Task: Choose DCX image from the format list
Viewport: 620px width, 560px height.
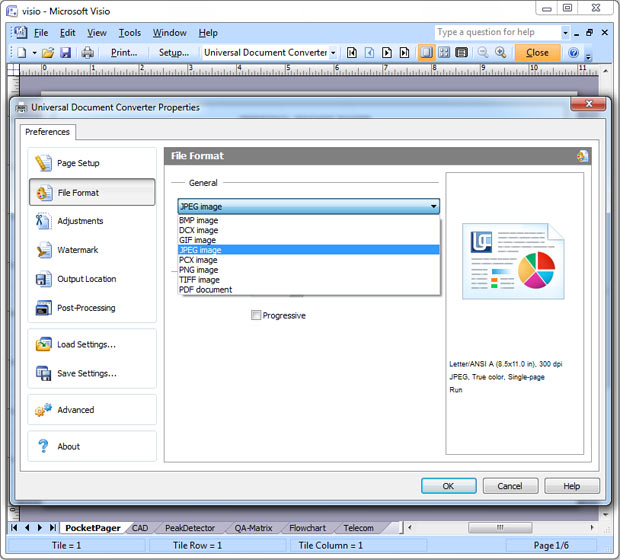Action: [x=308, y=230]
